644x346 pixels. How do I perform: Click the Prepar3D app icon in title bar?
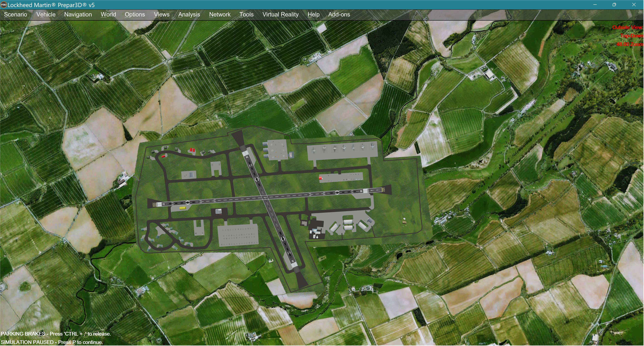coord(4,5)
